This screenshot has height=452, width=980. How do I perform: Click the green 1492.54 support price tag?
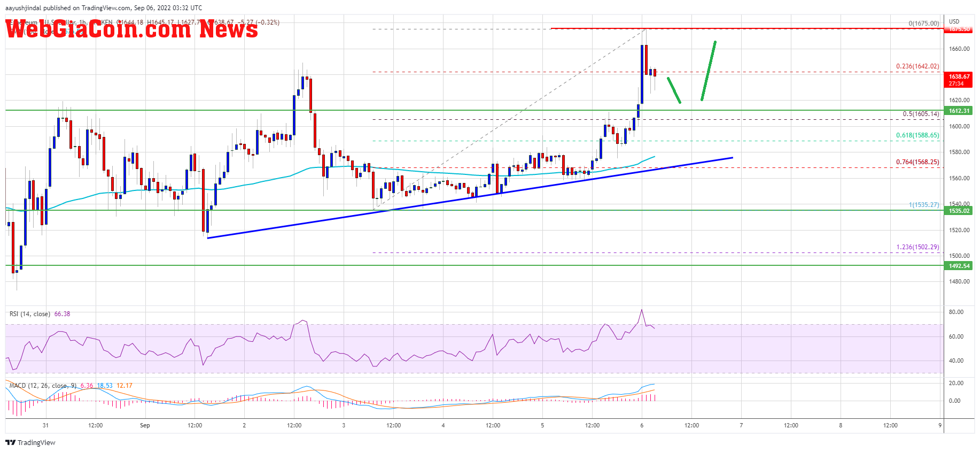pyautogui.click(x=959, y=266)
